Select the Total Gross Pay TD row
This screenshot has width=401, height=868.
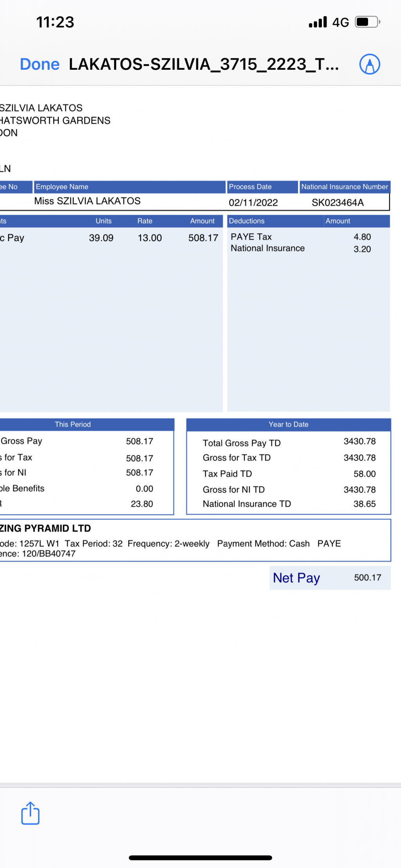click(x=289, y=443)
